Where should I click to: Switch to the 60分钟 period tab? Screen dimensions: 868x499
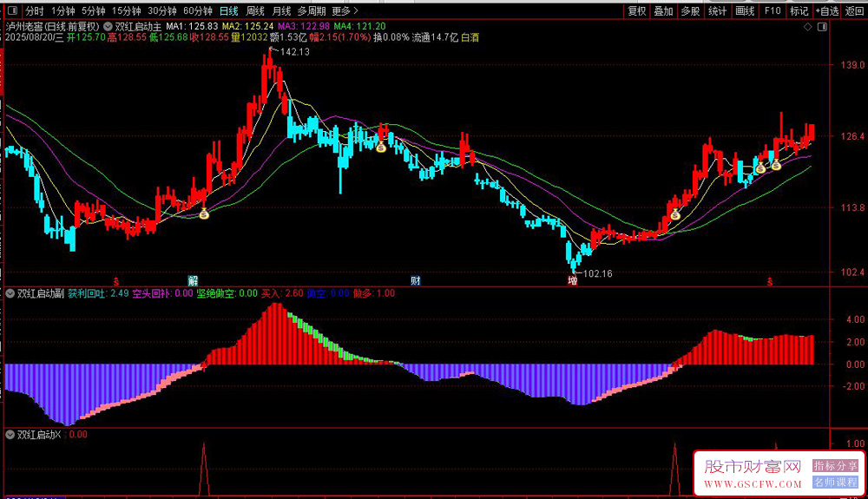198,11
